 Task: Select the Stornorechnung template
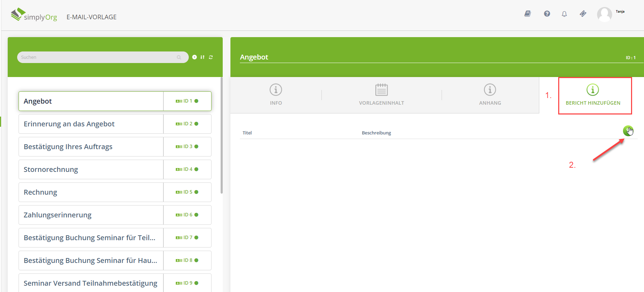click(91, 169)
